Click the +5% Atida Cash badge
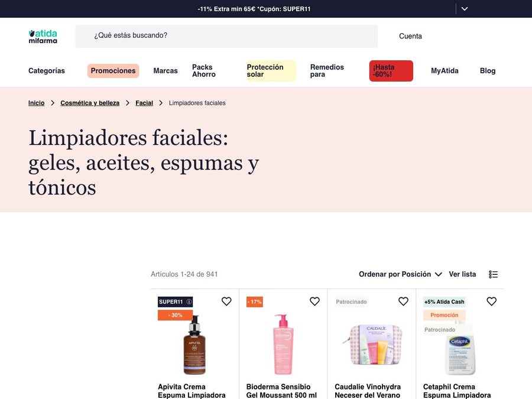532x399 pixels. (444, 301)
